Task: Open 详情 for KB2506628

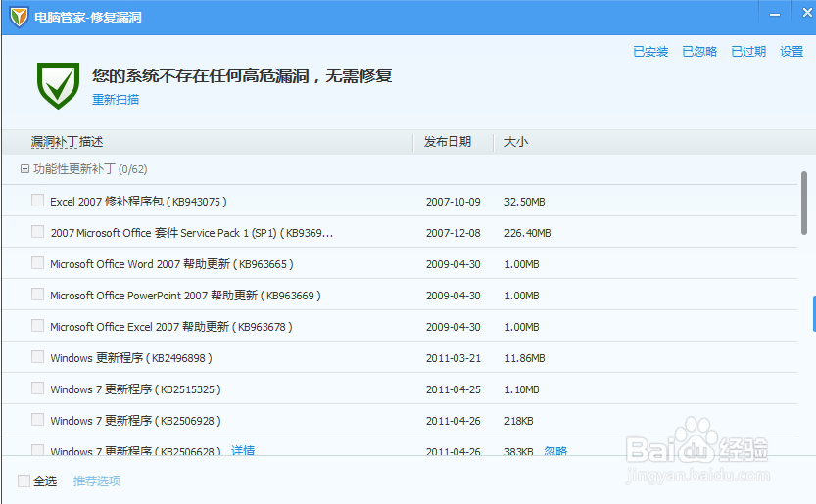Action: tap(243, 450)
